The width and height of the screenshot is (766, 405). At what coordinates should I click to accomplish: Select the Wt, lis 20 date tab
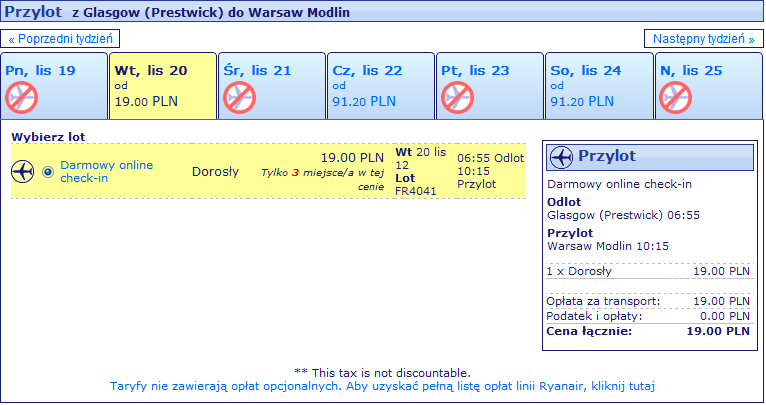(x=163, y=86)
